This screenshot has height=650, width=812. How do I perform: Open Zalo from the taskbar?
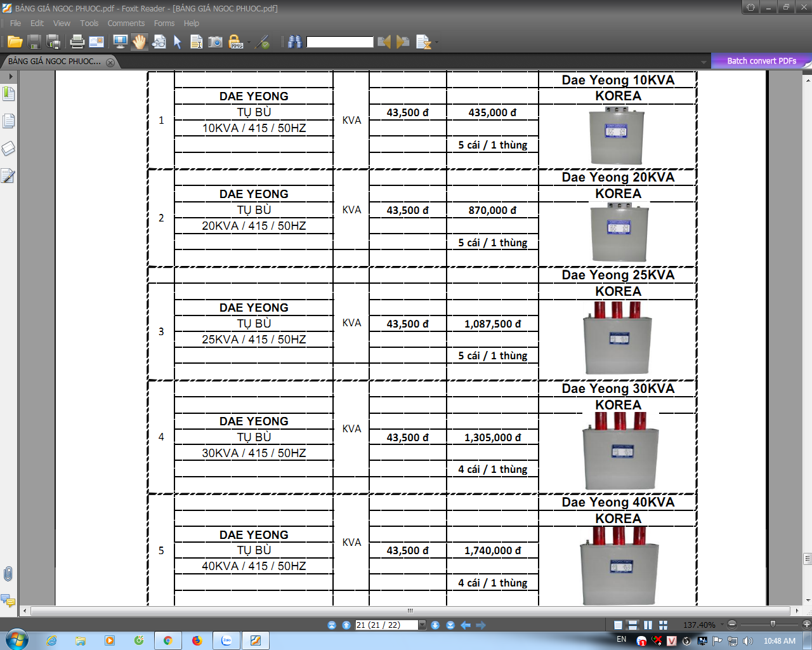pos(226,640)
